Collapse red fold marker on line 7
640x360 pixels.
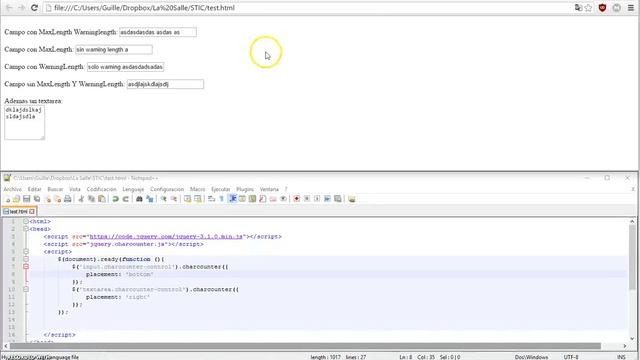[26, 267]
